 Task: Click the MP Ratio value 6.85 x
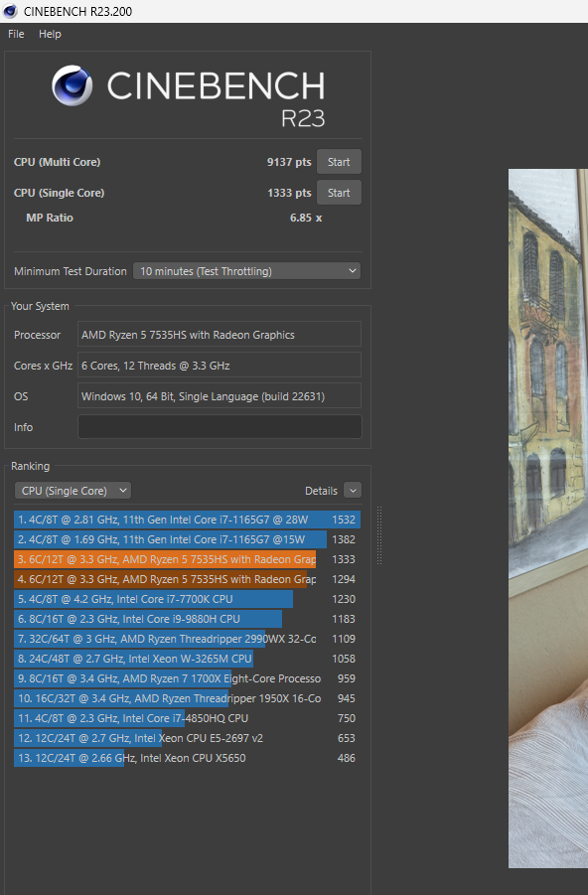pyautogui.click(x=306, y=218)
